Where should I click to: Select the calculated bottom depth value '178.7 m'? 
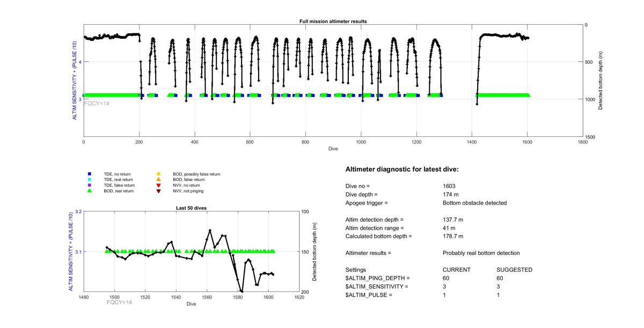453,236
